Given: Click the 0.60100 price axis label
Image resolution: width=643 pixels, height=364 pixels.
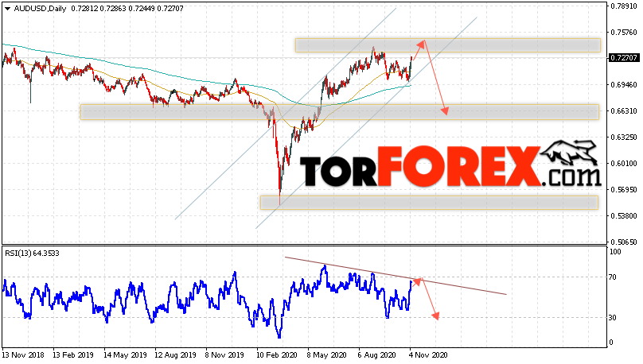Looking at the screenshot, I should click(624, 164).
